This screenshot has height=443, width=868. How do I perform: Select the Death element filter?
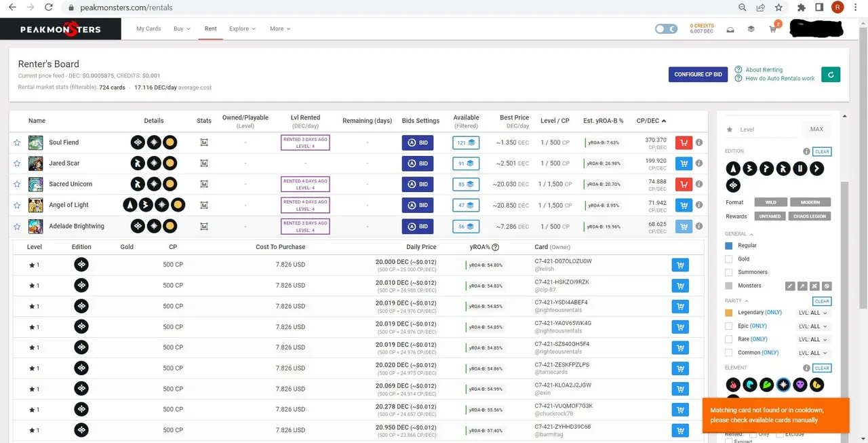[x=800, y=385]
